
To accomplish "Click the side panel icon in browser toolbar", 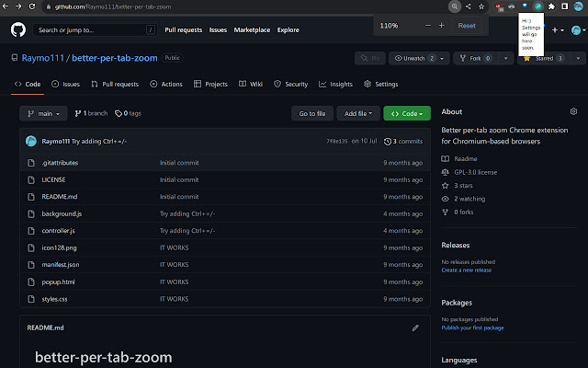I will (565, 6).
